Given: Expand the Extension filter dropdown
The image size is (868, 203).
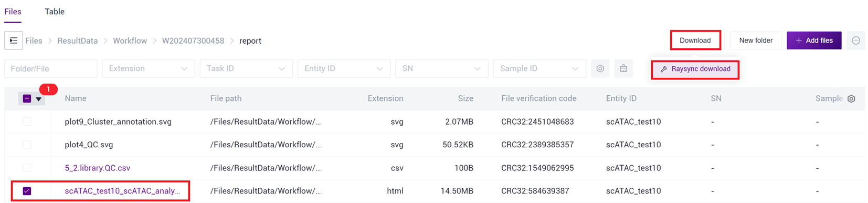Looking at the screenshot, I should [148, 68].
